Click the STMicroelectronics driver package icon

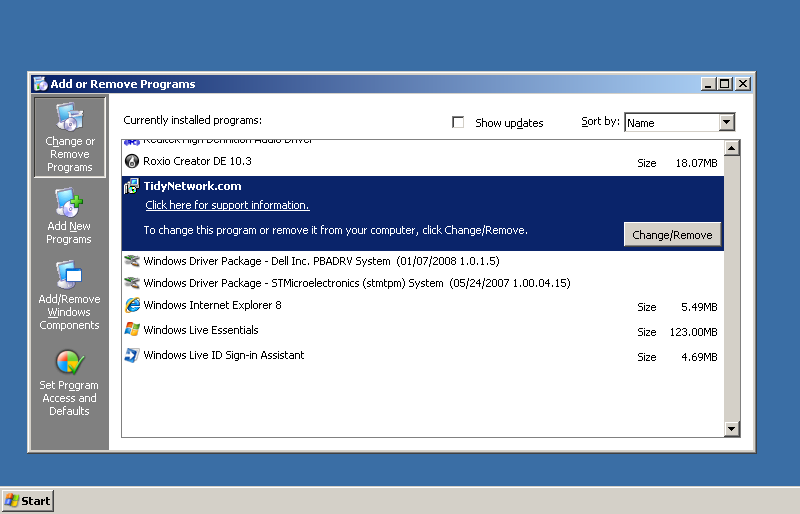click(x=132, y=283)
